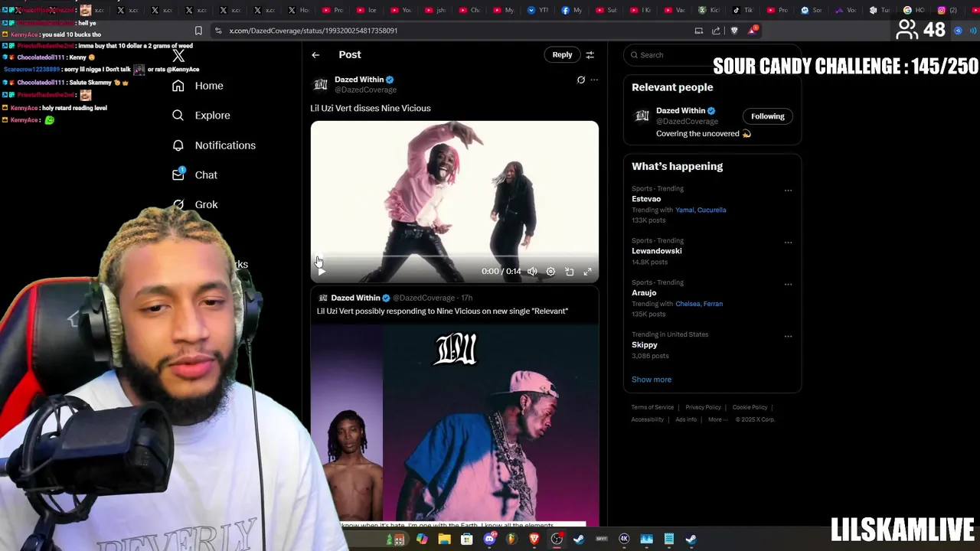Switch to the YouTube 'Ice' tab

[x=366, y=11]
